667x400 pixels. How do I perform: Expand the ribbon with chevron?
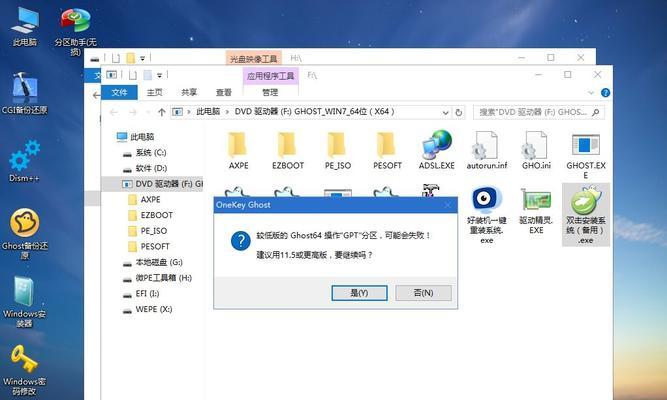point(591,93)
